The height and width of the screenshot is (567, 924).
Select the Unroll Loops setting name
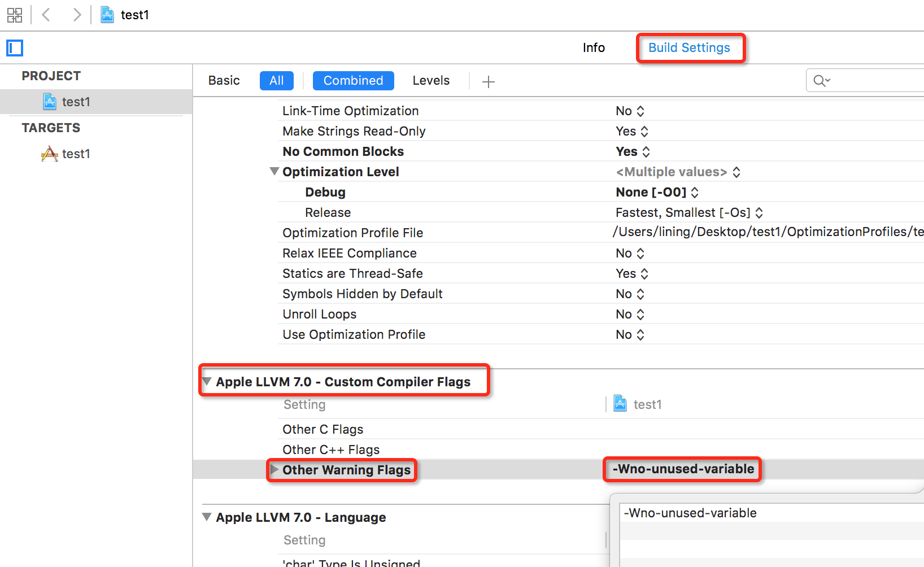pos(319,314)
